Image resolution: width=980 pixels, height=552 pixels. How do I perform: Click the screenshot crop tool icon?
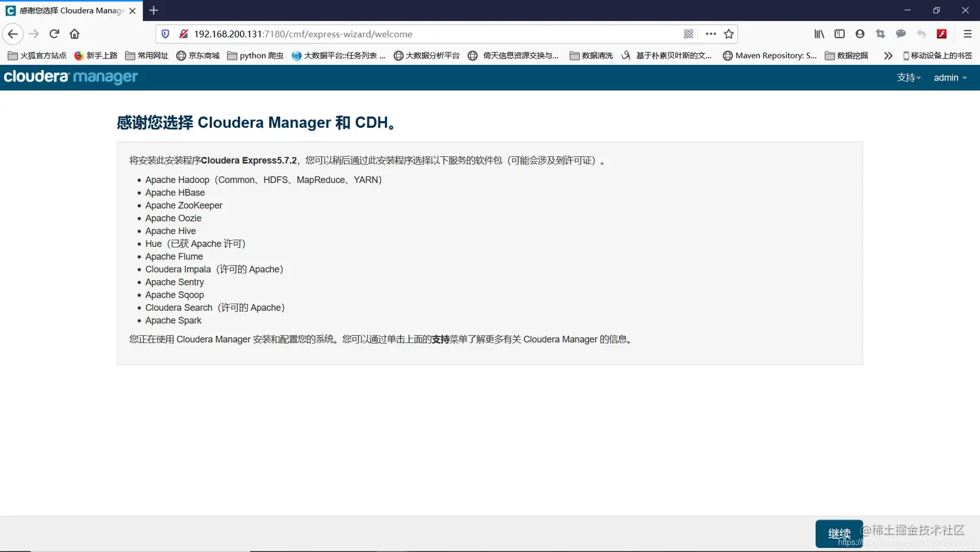coord(880,34)
